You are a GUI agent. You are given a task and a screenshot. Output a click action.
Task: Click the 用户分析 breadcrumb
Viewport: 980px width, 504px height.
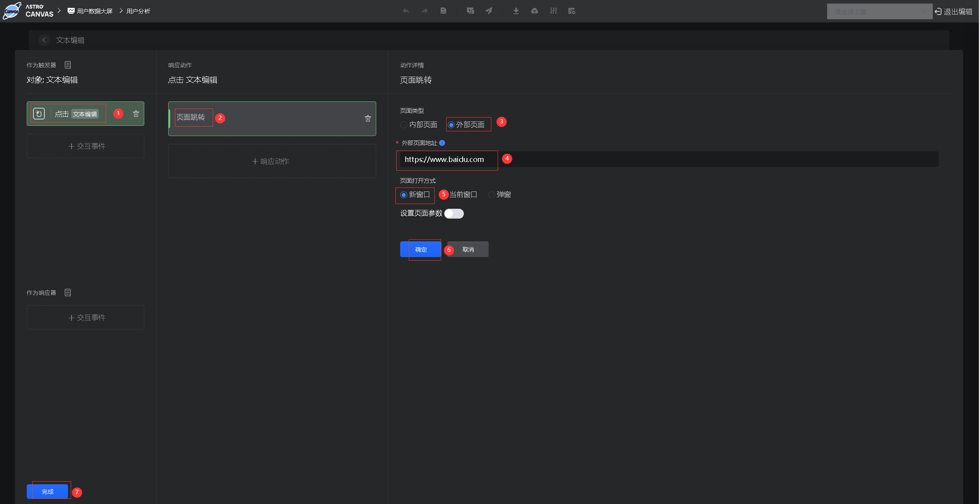[x=138, y=11]
